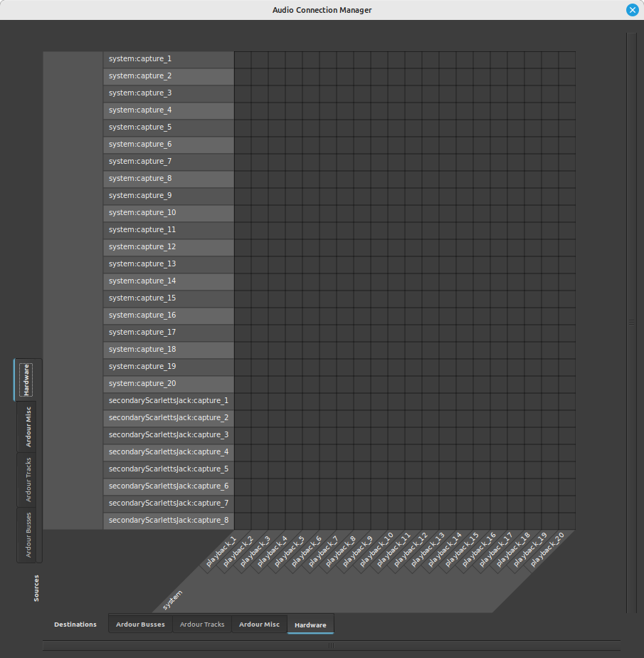
Task: Open the Ardour Misc destinations tab
Action: (x=259, y=624)
